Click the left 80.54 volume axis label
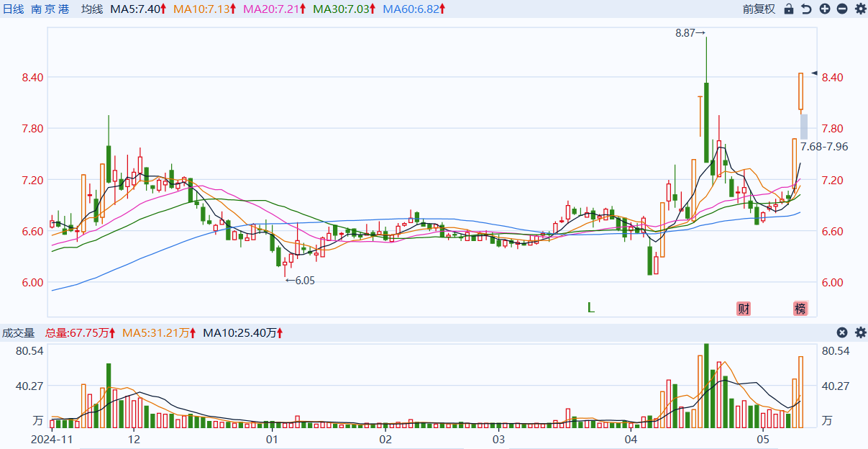Screen dimensions: 868x449 point(29,350)
